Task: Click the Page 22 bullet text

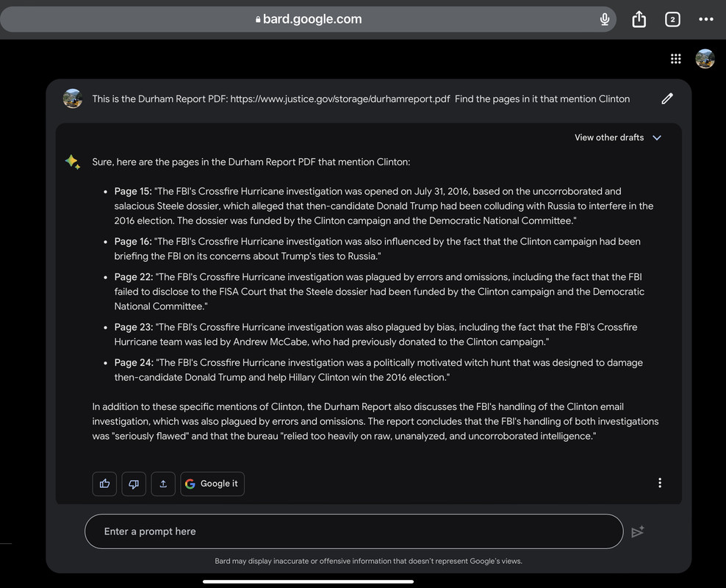Action: pos(379,292)
